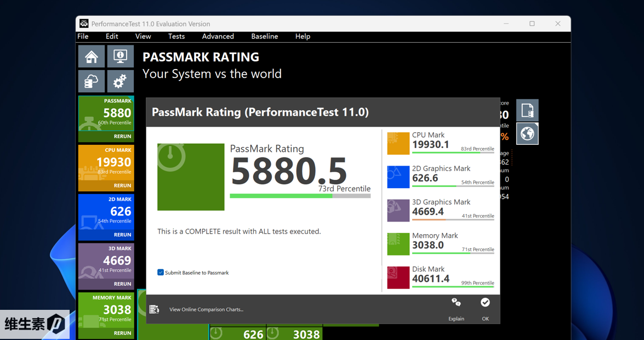Click the Explain icon in dialog
Image resolution: width=644 pixels, height=340 pixels.
pyautogui.click(x=456, y=303)
